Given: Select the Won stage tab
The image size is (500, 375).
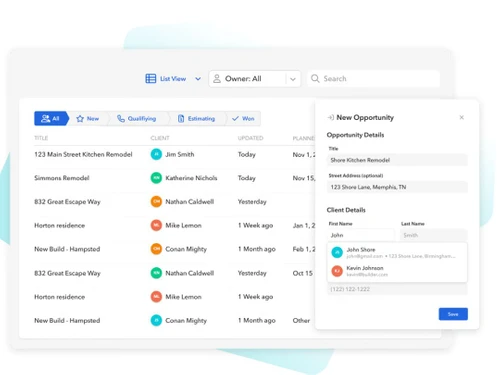Looking at the screenshot, I should [x=244, y=118].
